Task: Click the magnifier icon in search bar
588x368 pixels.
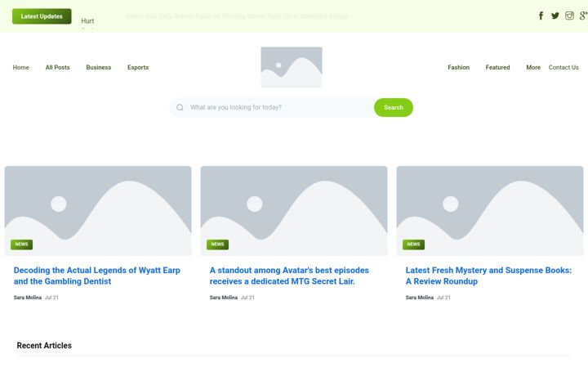Action: pyautogui.click(x=180, y=107)
